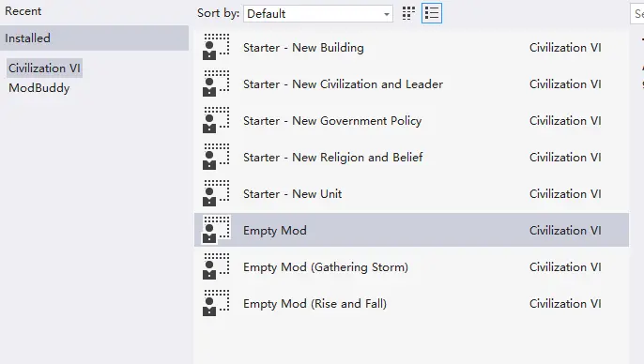This screenshot has width=644, height=364.
Task: Select ModBuddy in the tree
Action: pyautogui.click(x=39, y=88)
